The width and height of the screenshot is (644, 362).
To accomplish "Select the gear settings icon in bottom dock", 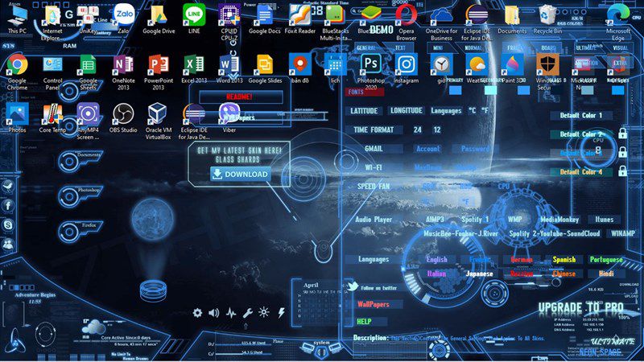I will (197, 313).
